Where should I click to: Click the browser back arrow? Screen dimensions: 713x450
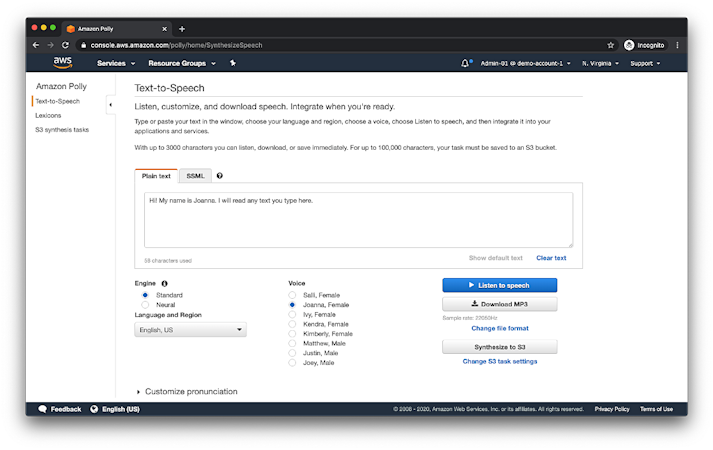(36, 45)
